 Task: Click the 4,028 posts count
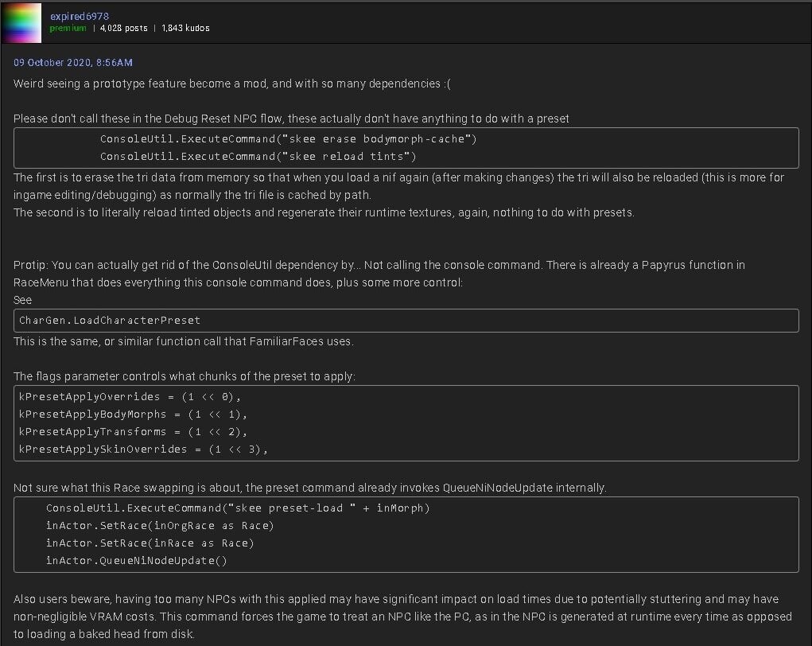point(123,29)
